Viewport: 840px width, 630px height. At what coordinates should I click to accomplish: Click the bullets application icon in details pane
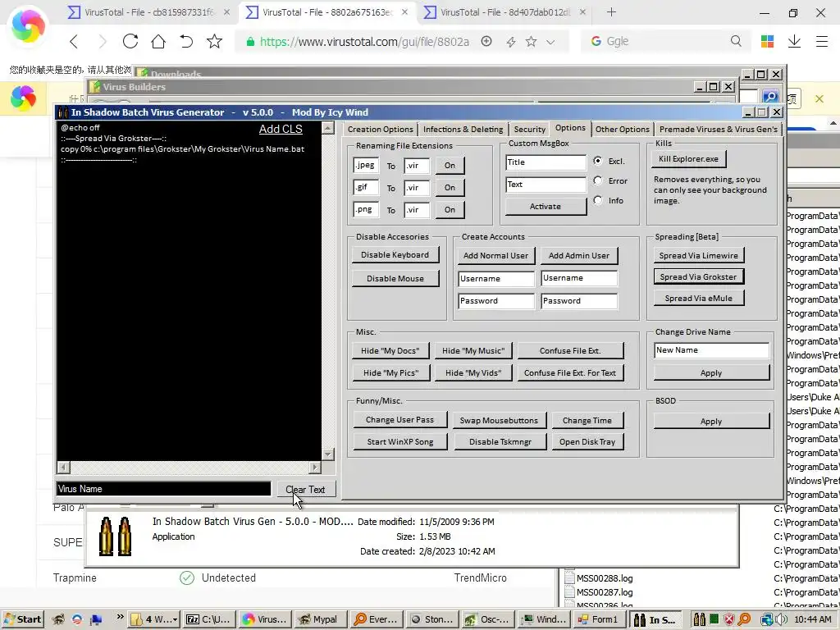[x=115, y=536]
